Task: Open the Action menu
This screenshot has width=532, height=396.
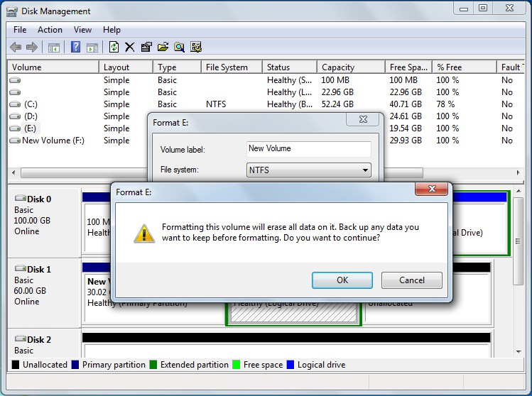Action: [50, 30]
